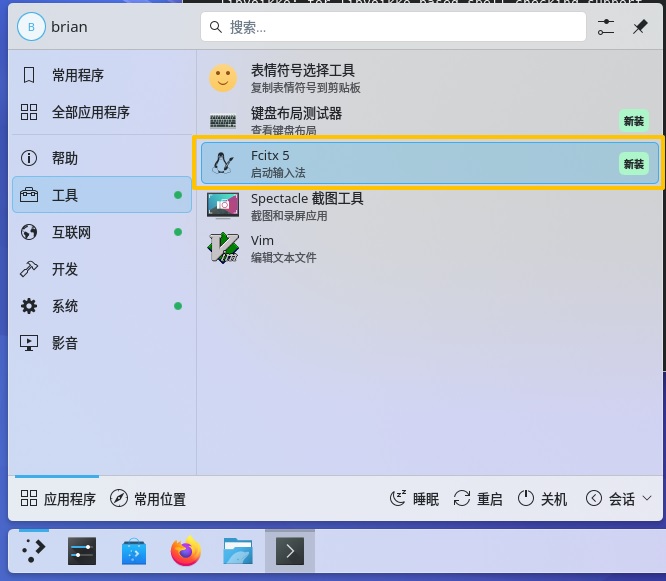Click the 新装 badge on 键盘布局测试器
Screen dimensions: 666x581
coord(634,121)
